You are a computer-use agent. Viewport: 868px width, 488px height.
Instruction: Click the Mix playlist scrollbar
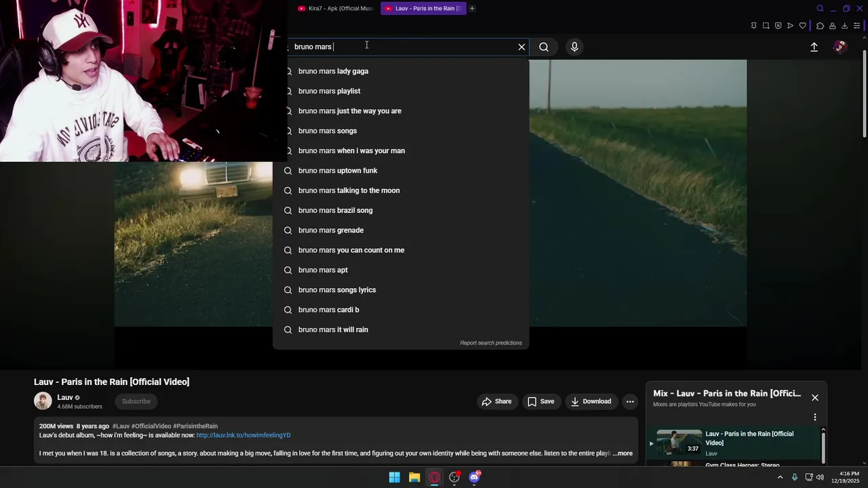click(824, 447)
